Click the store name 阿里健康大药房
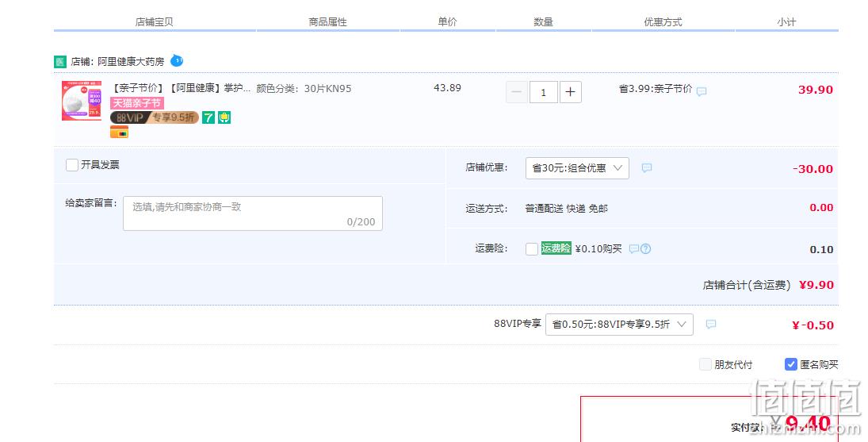Image resolution: width=868 pixels, height=442 pixels. pyautogui.click(x=132, y=61)
